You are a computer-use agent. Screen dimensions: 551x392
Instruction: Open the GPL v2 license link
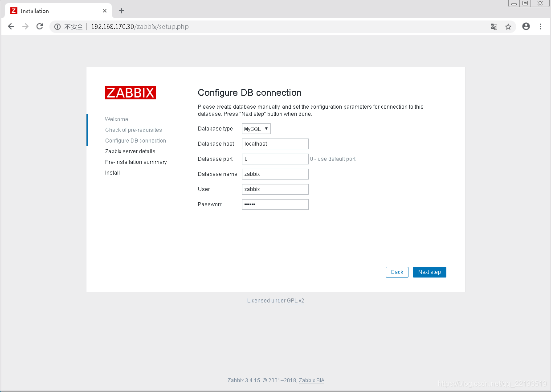[295, 301]
